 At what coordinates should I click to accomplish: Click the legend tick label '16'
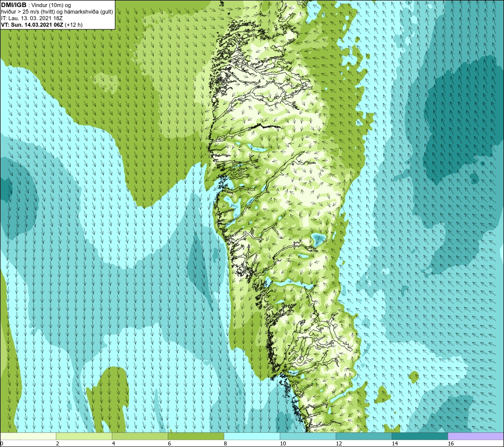451,443
